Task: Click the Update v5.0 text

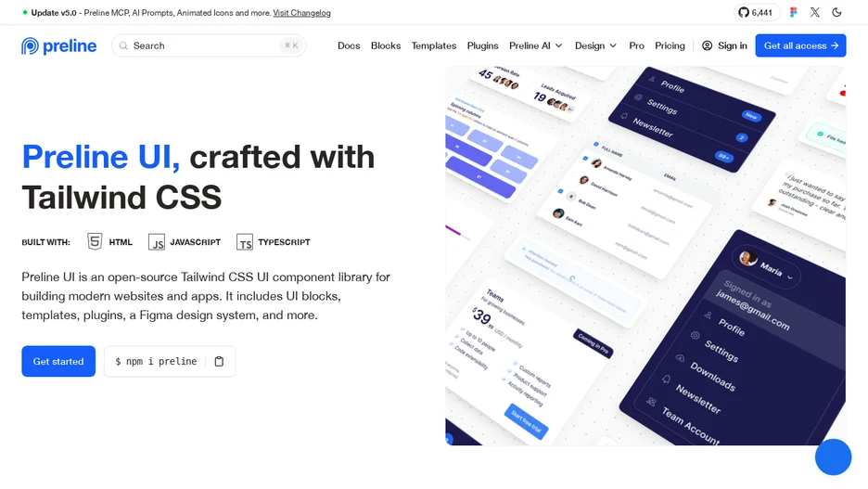Action: [54, 13]
